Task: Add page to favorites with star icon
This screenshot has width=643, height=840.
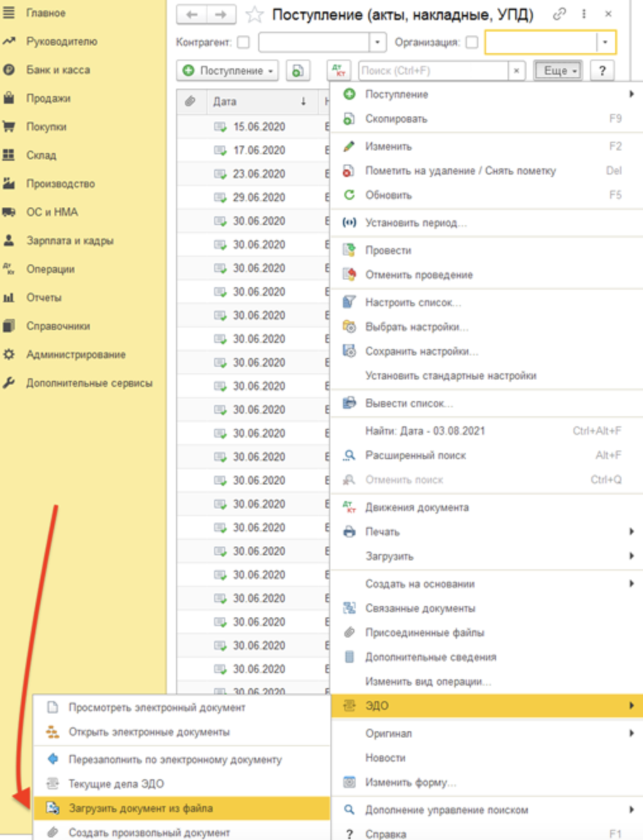Action: [x=254, y=14]
